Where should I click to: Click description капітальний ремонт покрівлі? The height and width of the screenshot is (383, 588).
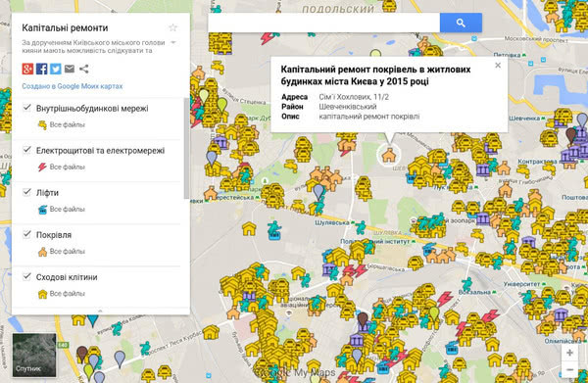coord(369,117)
